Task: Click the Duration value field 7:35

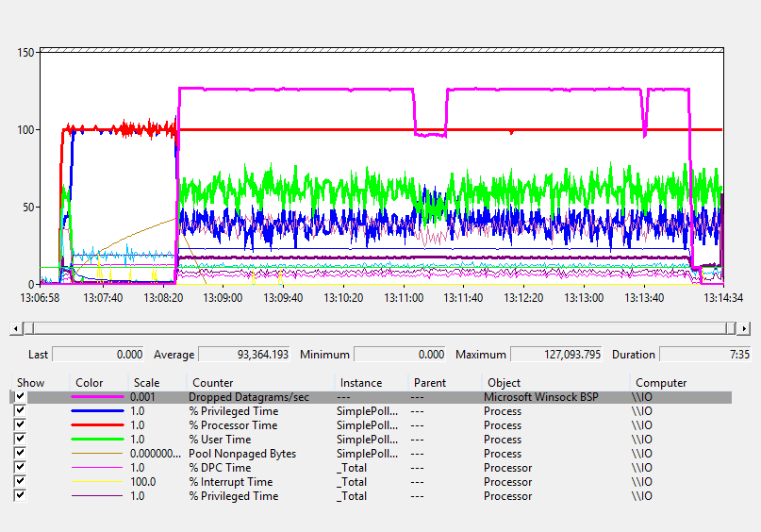Action: tap(705, 355)
